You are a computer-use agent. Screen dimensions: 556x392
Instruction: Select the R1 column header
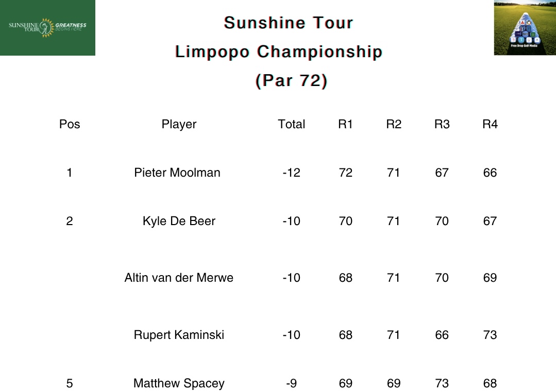[x=345, y=124]
